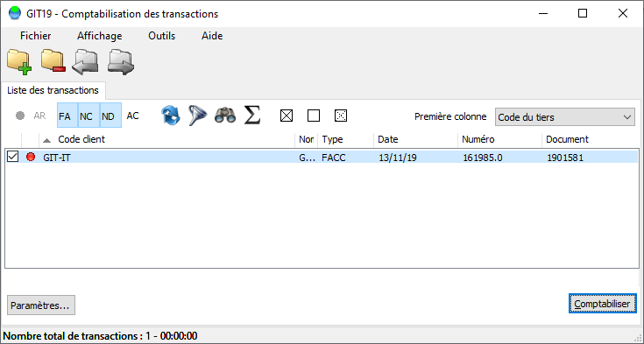Click the add folder icon with green plus

[x=19, y=62]
